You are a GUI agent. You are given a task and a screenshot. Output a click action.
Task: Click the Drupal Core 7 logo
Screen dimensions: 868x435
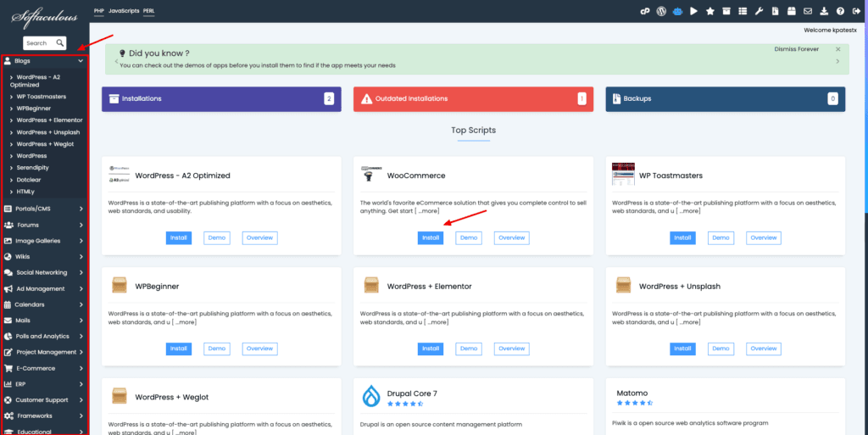[371, 396]
